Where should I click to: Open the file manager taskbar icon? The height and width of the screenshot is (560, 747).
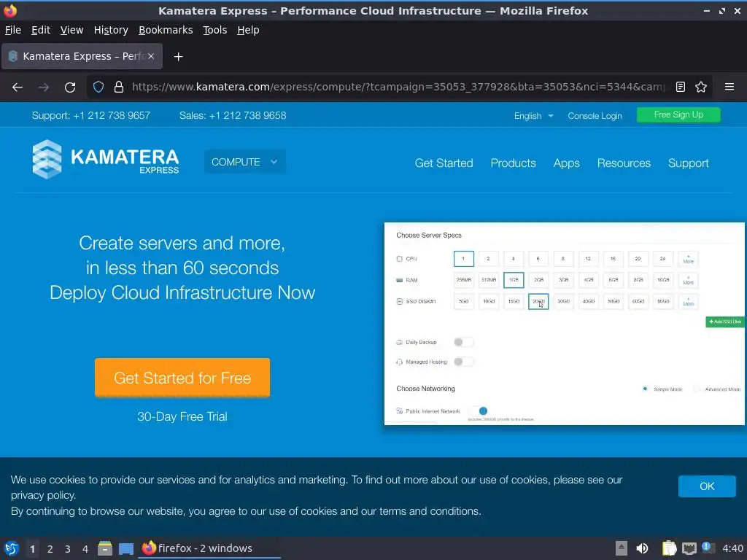point(105,548)
